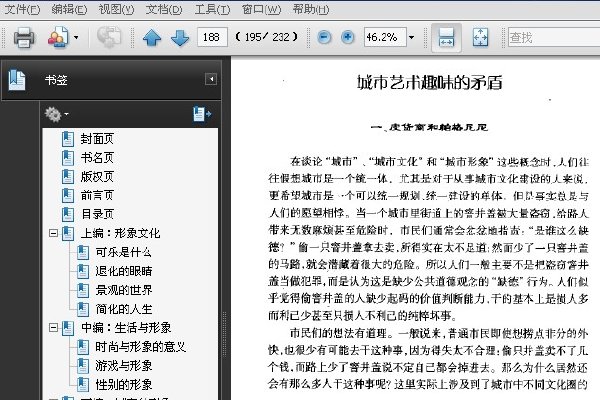Select the 时尚与形象的意义 bookmark
The width and height of the screenshot is (600, 400).
pyautogui.click(x=140, y=347)
